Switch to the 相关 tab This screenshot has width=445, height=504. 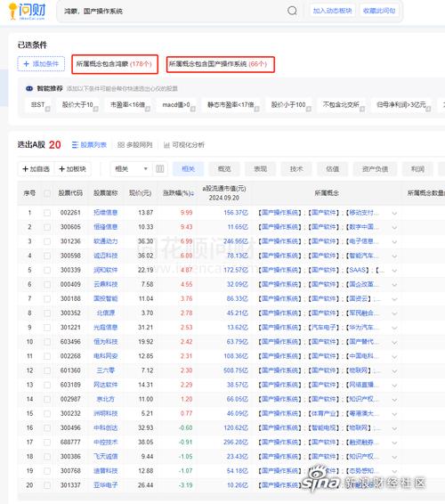point(189,169)
